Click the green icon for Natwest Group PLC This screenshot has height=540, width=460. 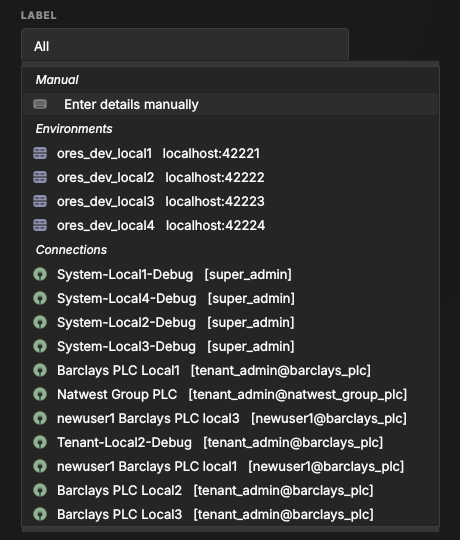point(40,394)
